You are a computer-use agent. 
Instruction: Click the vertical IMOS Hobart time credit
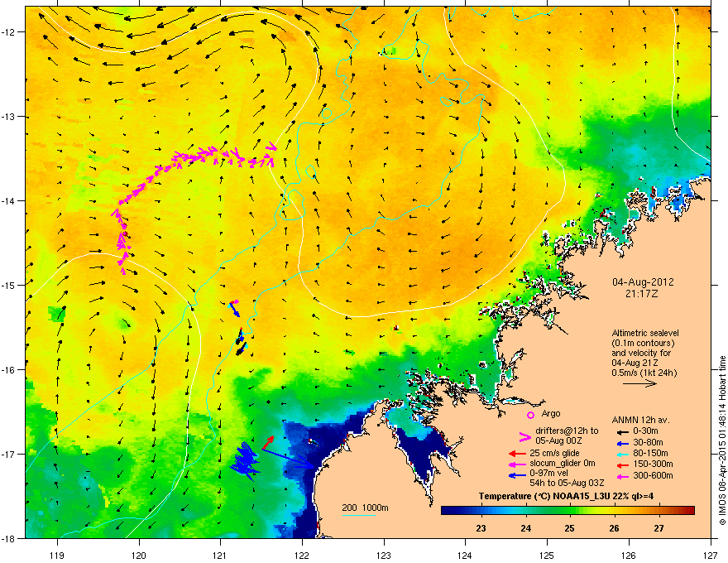tap(722, 440)
